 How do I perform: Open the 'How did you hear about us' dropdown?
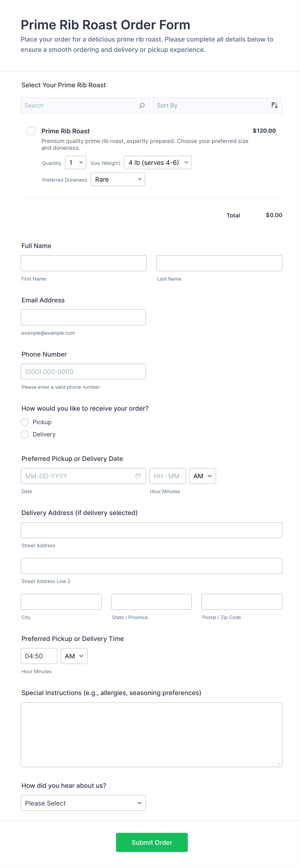point(83,803)
